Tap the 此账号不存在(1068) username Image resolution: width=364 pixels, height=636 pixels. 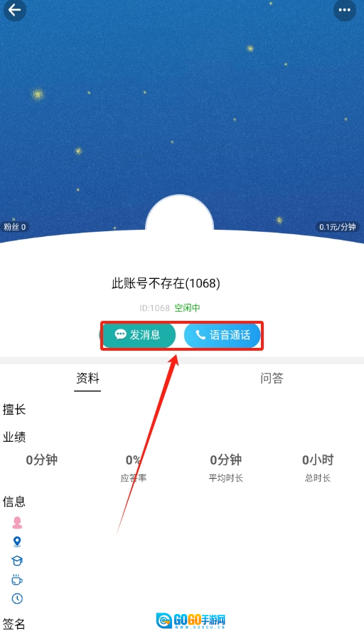click(x=166, y=283)
